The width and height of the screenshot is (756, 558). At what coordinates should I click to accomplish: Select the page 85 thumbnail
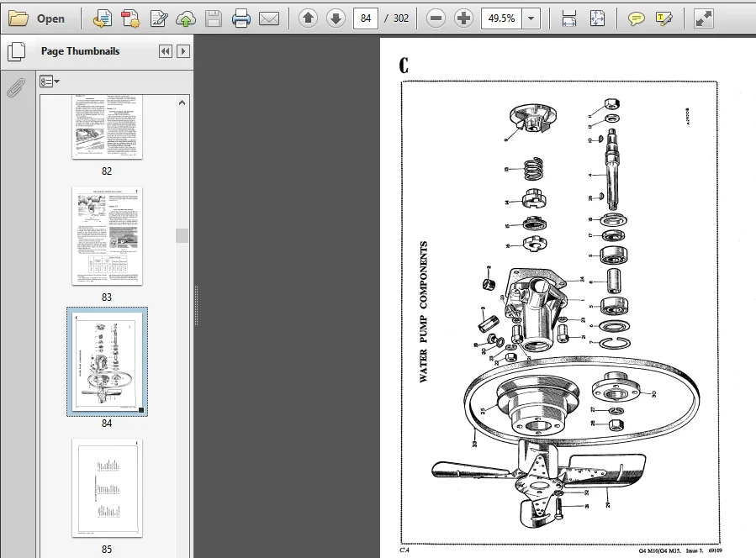(x=107, y=488)
